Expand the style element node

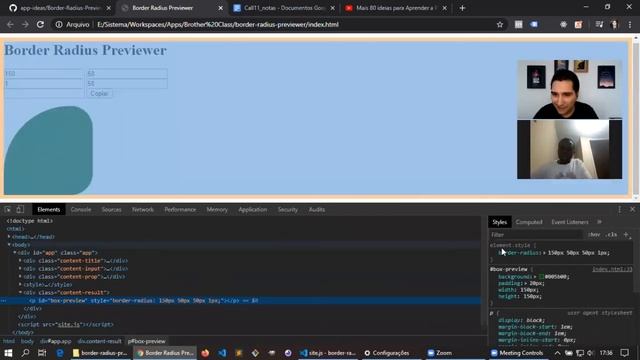pyautogui.click(x=20, y=284)
